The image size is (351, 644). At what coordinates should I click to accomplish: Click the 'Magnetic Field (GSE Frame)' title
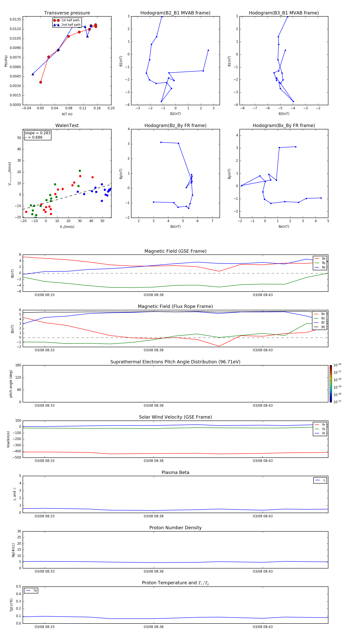[x=175, y=251]
